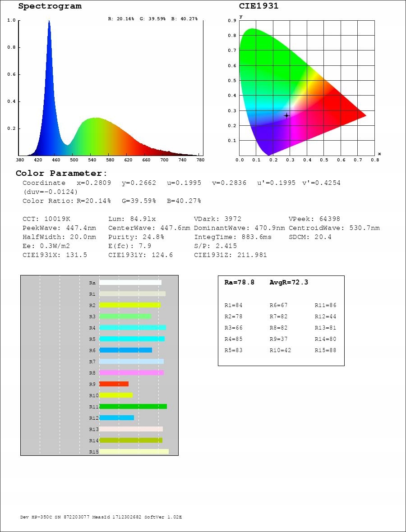Image resolution: width=406 pixels, height=532 pixels.
Task: Click the Lum: 84.9lx value
Action: tap(132, 219)
